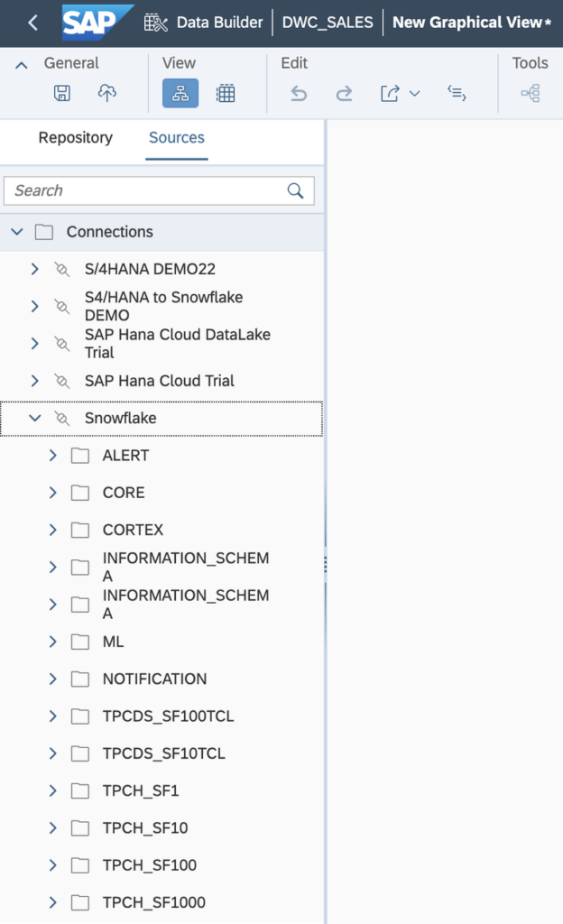The height and width of the screenshot is (924, 563).
Task: Select the Snowflake tree row label
Action: pyautogui.click(x=121, y=418)
